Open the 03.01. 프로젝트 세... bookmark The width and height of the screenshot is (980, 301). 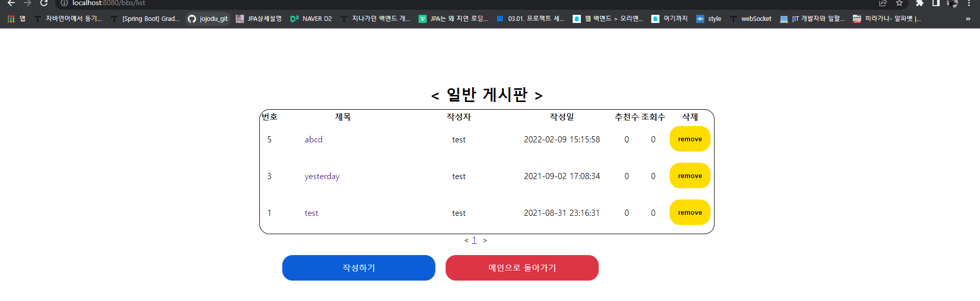531,19
